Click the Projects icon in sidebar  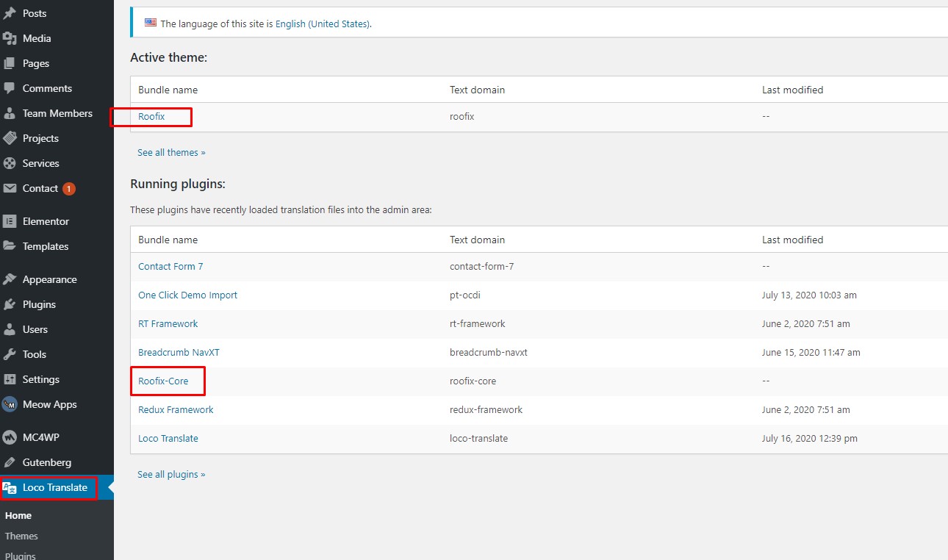tap(10, 138)
